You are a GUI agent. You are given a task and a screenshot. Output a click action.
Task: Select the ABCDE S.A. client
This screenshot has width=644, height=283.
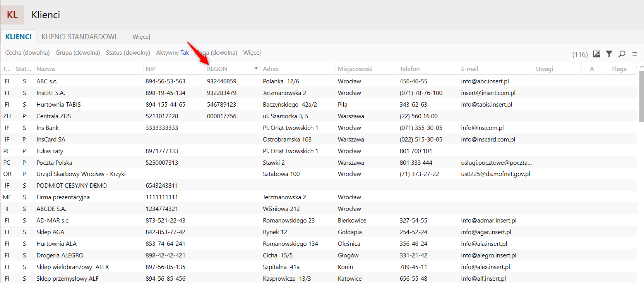pyautogui.click(x=319, y=209)
